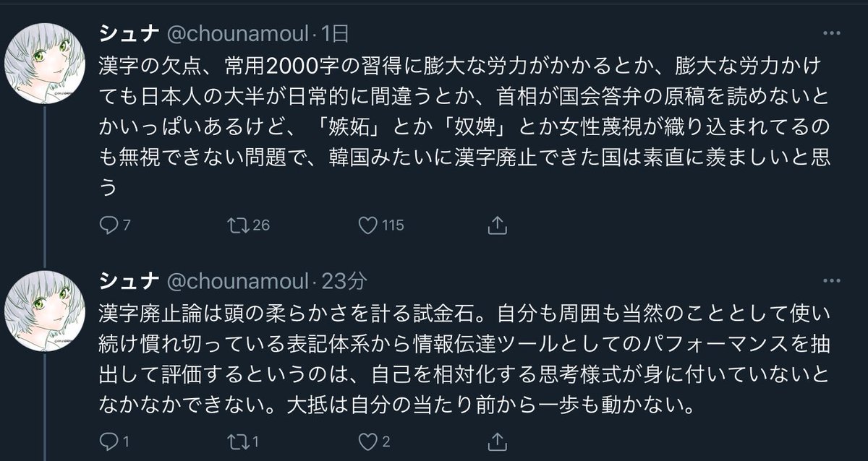The width and height of the screenshot is (868, 461).
Task: Open the second tweet text about 漢字廃止論
Action: click(x=463, y=360)
